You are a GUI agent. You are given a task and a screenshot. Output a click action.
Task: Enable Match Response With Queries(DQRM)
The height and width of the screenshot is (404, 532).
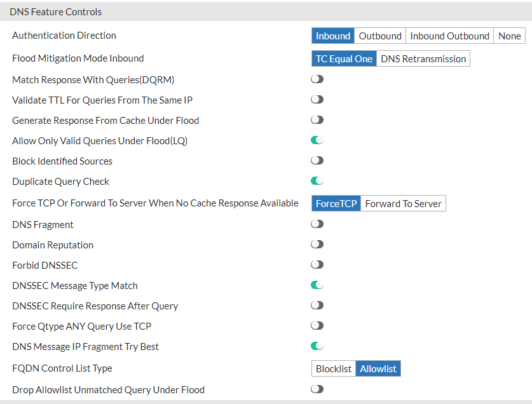pyautogui.click(x=317, y=79)
